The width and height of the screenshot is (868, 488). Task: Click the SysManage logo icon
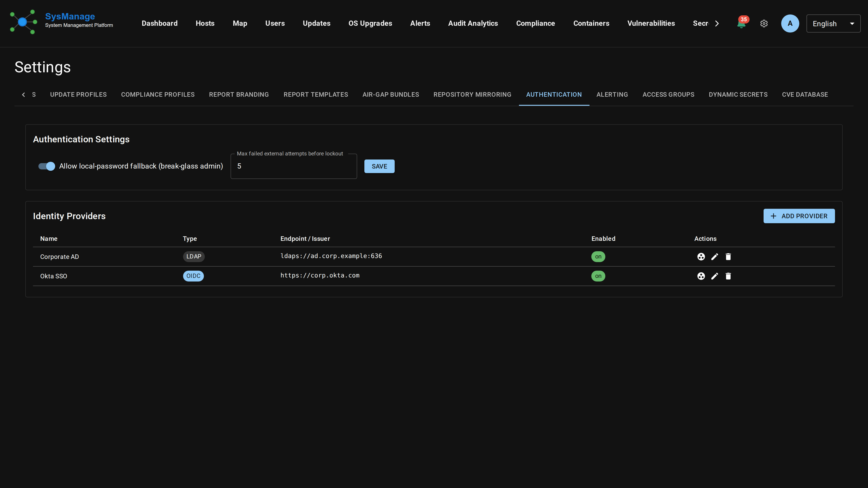(23, 22)
